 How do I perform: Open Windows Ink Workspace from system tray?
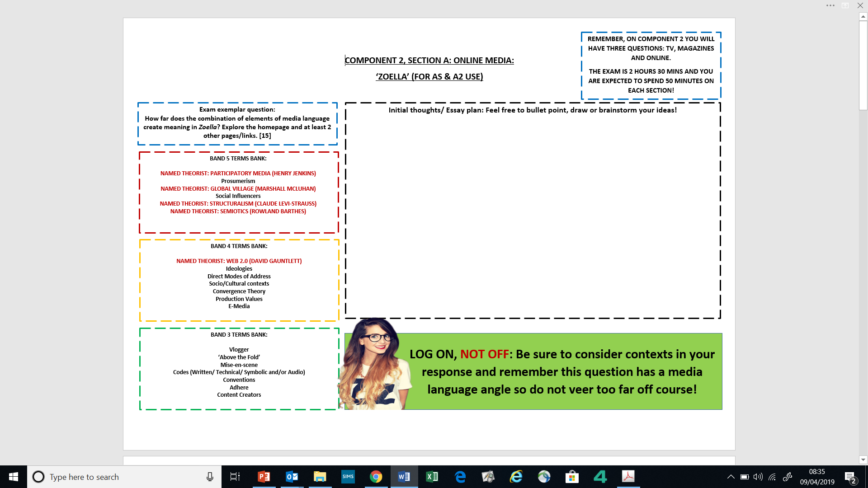click(x=788, y=477)
